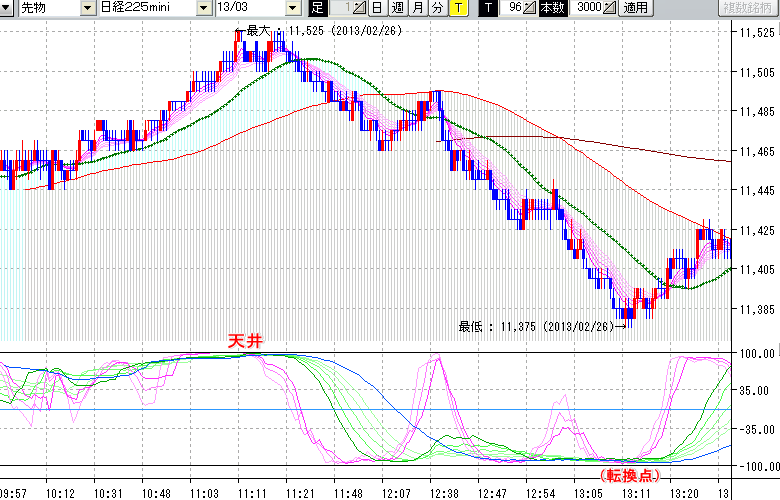
Task: Switch chart to monthly (月) bars
Action: [x=417, y=9]
